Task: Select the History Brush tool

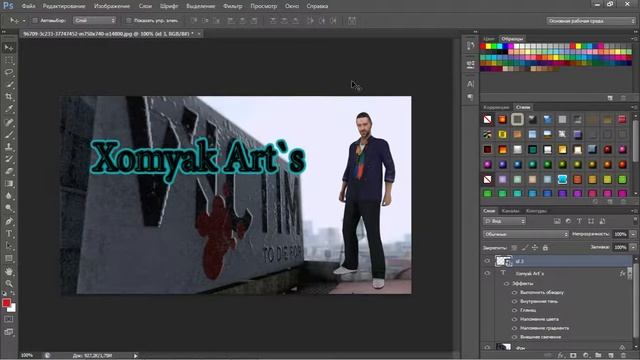Action: [9, 159]
